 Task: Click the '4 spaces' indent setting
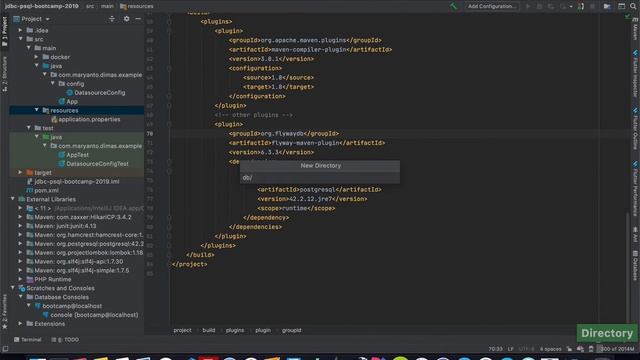(x=551, y=349)
